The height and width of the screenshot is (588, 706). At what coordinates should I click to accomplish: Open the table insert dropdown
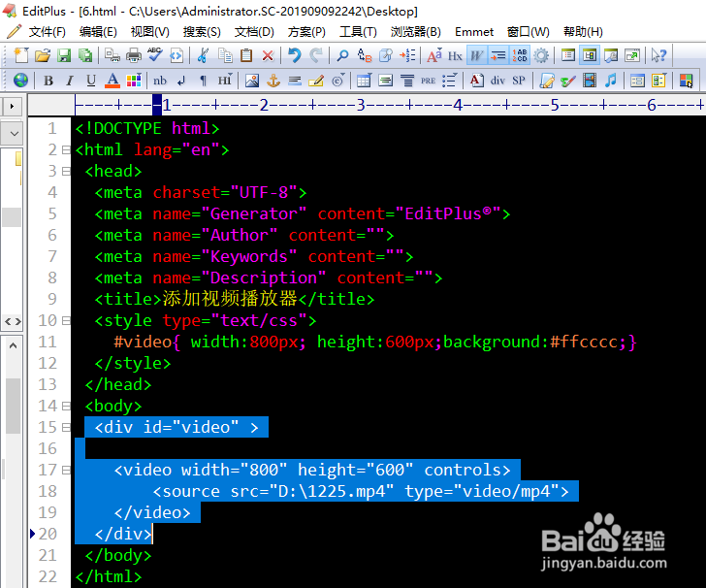click(364, 81)
